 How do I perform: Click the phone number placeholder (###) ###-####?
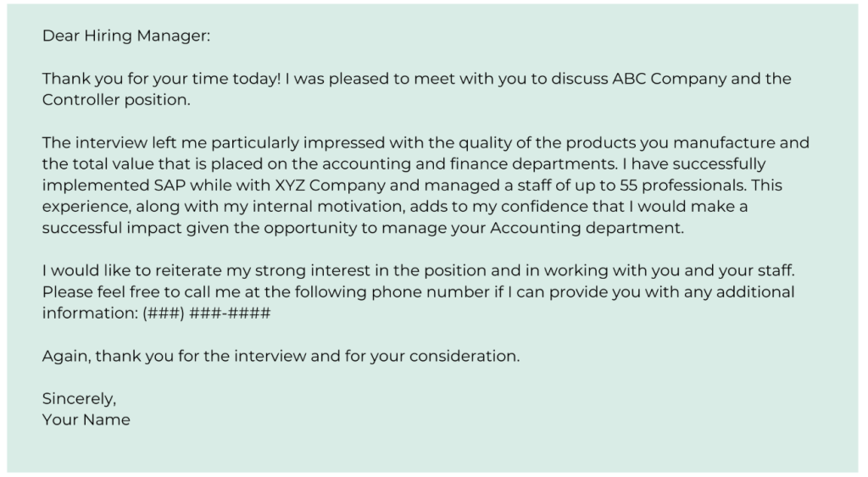pyautogui.click(x=207, y=313)
